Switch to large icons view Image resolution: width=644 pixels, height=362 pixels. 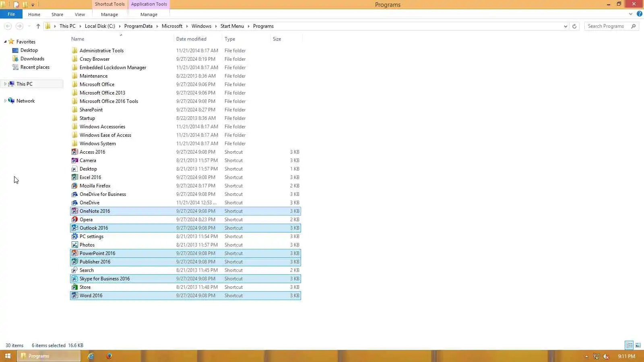tap(638, 346)
